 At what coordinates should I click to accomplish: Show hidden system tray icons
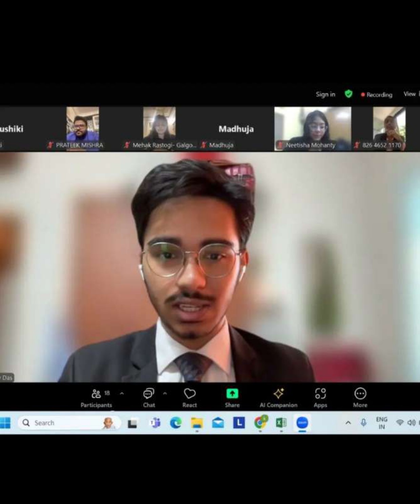tap(348, 423)
